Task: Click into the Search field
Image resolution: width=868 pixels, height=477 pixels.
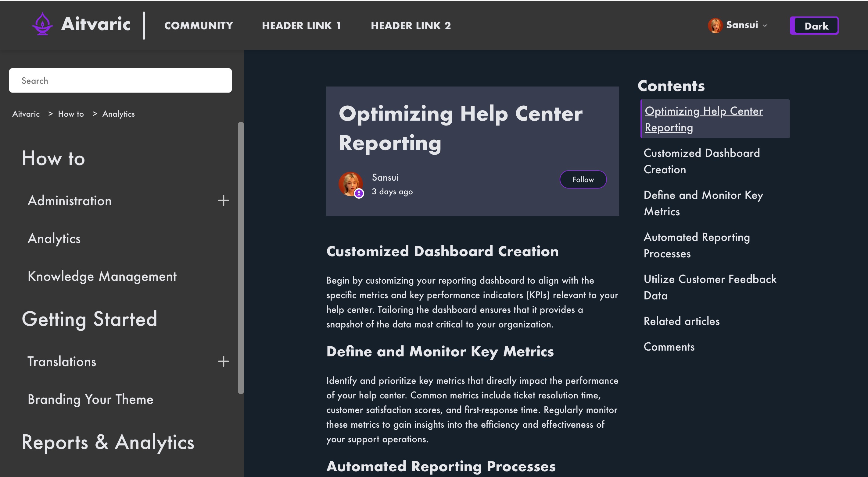Action: pyautogui.click(x=120, y=80)
